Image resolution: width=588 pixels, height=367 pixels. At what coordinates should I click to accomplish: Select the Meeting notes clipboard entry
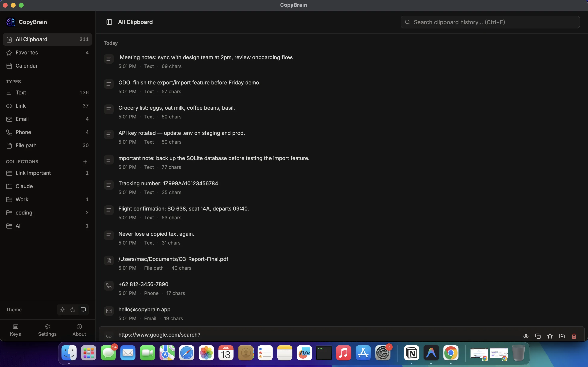[342, 62]
